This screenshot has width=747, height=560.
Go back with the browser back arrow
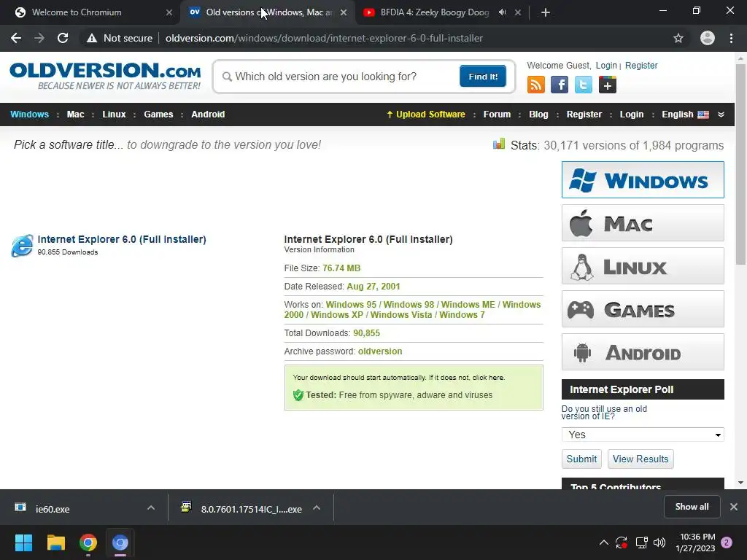(16, 38)
